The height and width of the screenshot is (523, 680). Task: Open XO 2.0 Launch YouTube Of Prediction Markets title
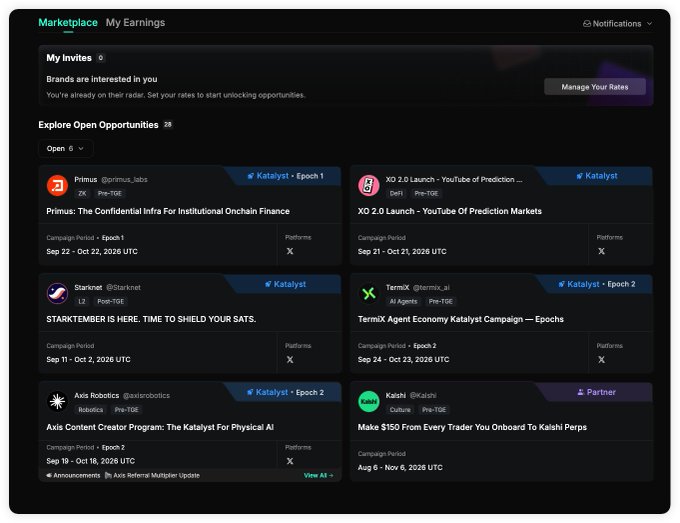450,211
